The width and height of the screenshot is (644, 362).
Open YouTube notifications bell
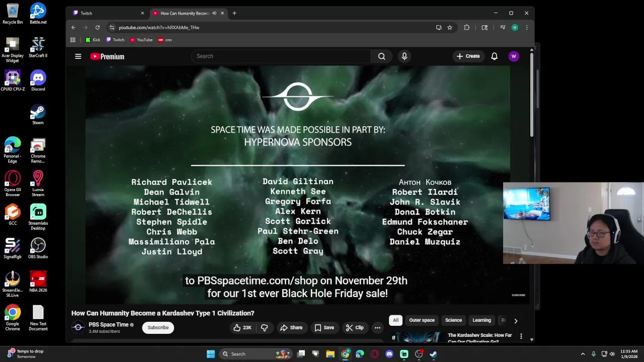coord(494,56)
